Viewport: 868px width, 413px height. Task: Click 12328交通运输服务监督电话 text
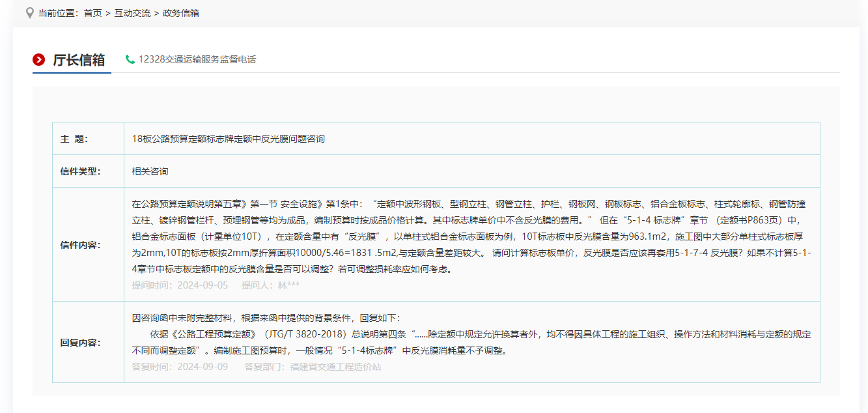point(197,59)
